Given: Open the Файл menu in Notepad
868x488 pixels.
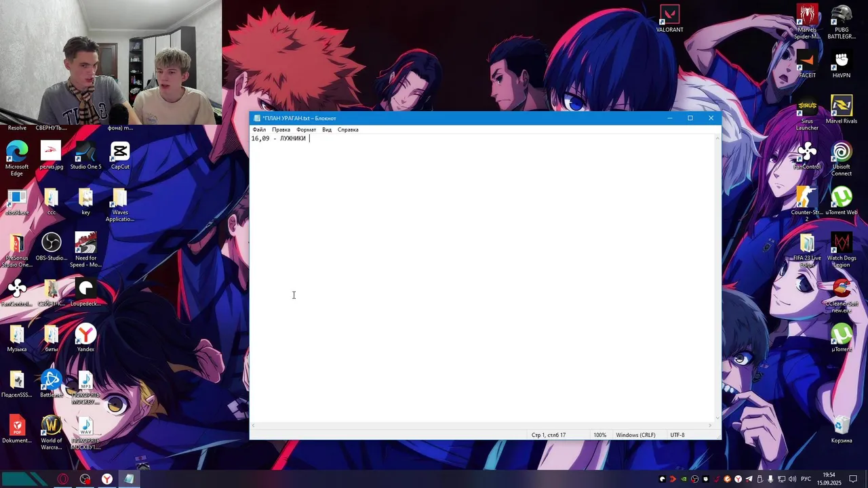Looking at the screenshot, I should tap(259, 129).
